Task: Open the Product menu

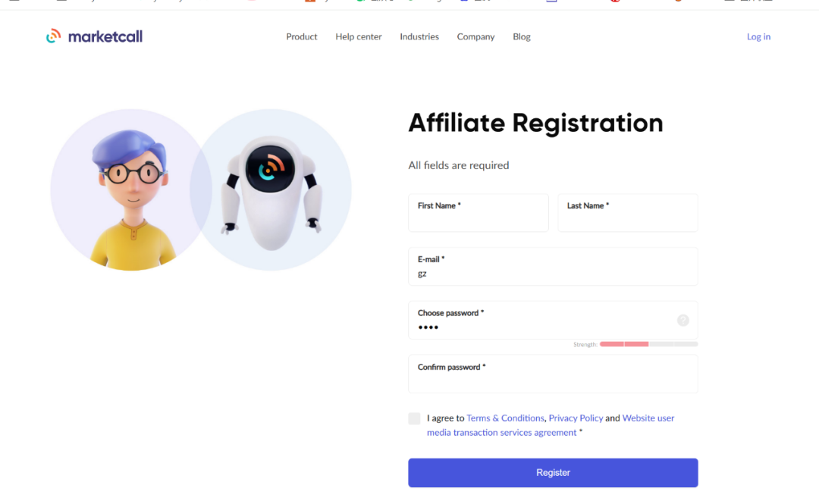Action: pyautogui.click(x=302, y=36)
